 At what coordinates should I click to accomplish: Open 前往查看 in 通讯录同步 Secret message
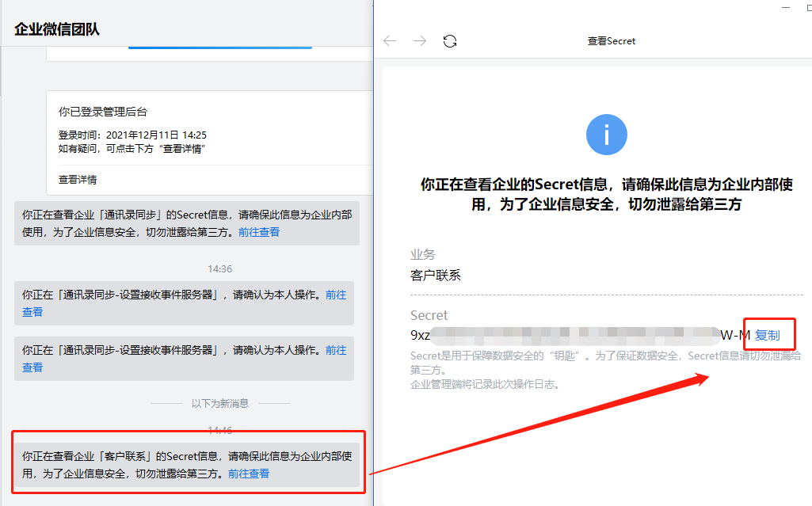pos(259,232)
